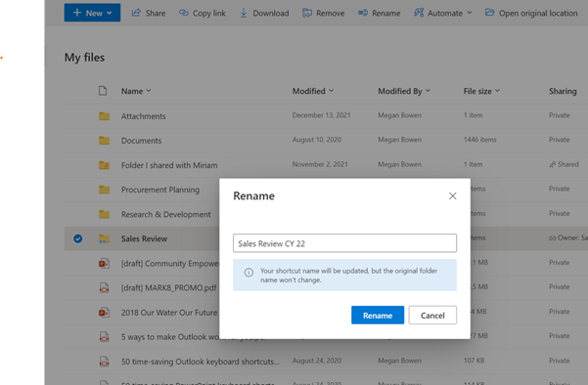Click the Share icon in toolbar
The image size is (588, 385).
click(x=136, y=13)
